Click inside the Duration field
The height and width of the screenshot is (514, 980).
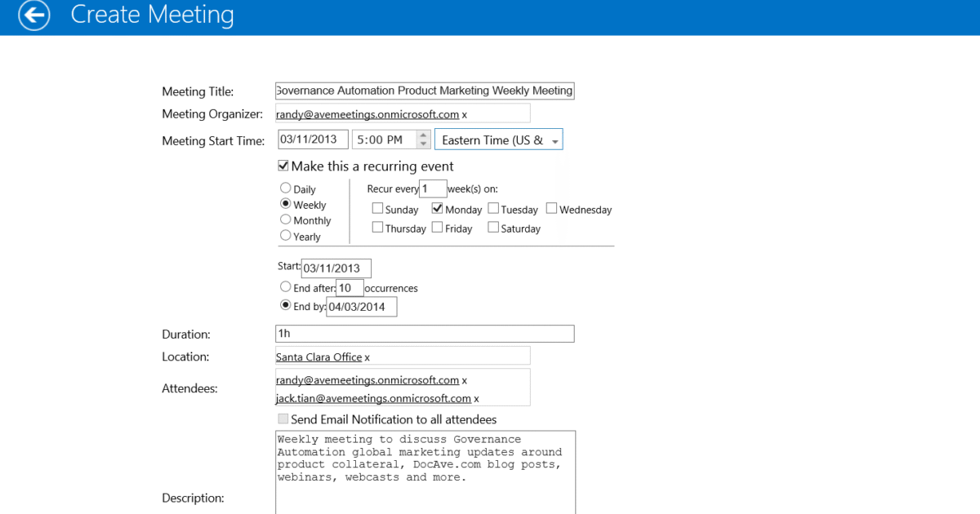[425, 333]
